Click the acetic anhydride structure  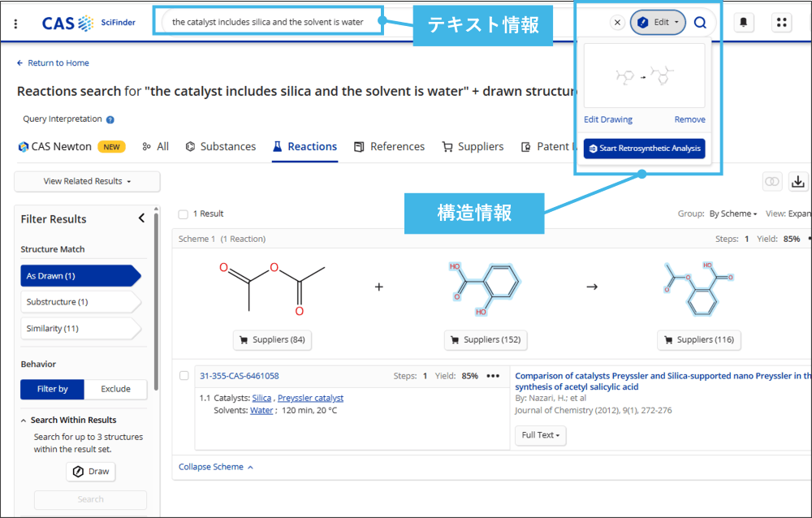click(x=272, y=288)
